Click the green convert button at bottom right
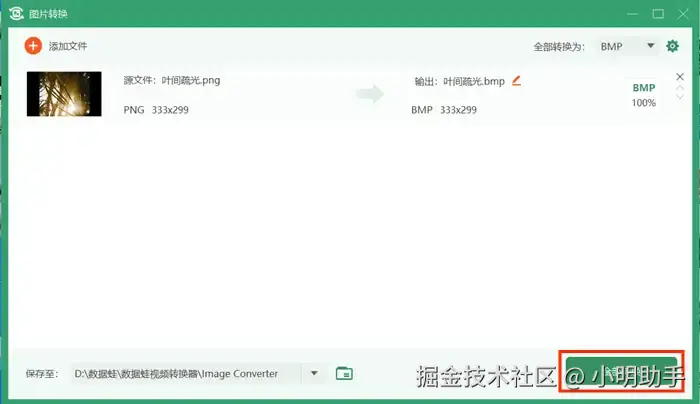 pos(621,371)
